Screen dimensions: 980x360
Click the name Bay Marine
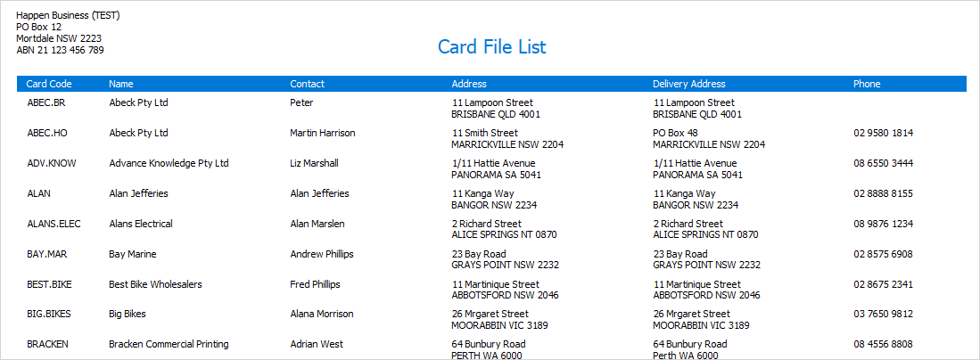click(x=133, y=254)
